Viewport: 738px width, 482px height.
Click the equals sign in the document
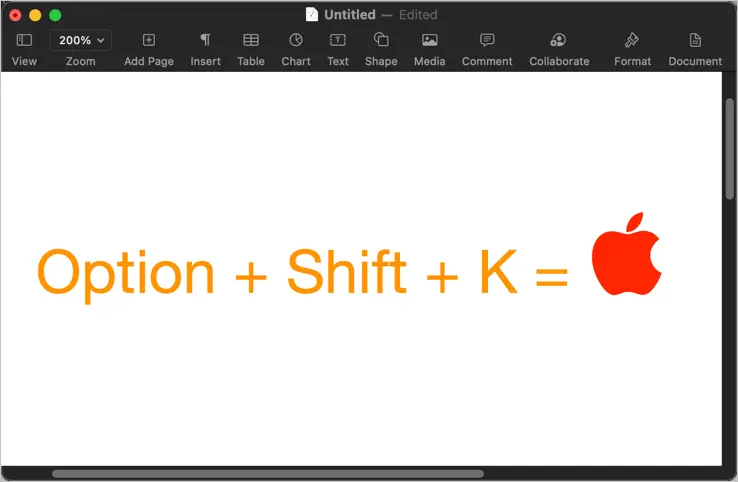[552, 277]
